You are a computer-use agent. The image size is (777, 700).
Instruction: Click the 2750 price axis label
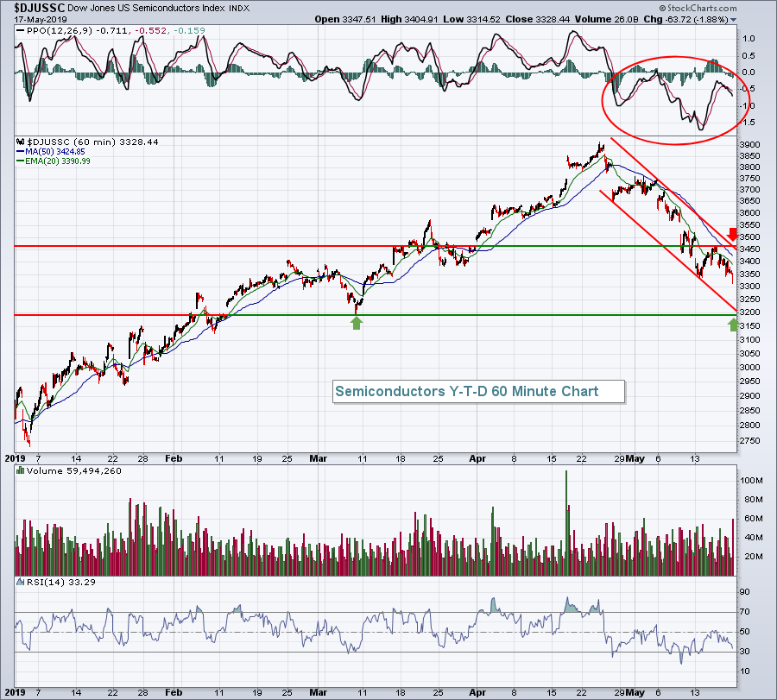click(x=749, y=441)
